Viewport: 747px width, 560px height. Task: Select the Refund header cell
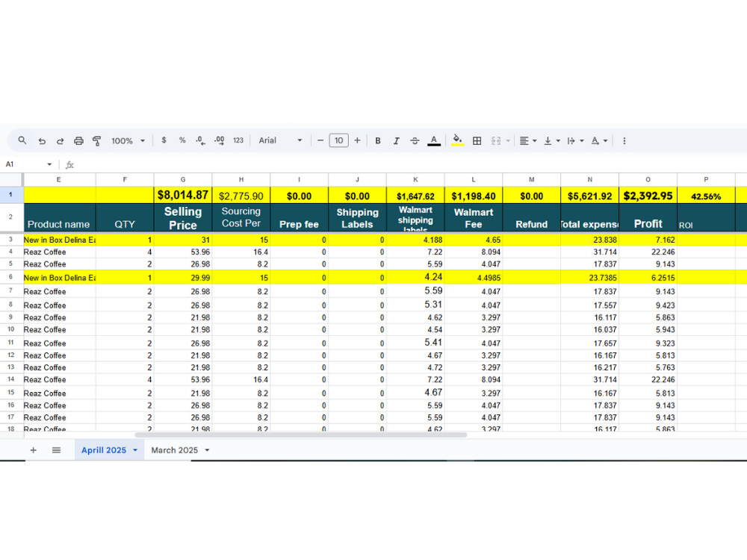pos(532,217)
